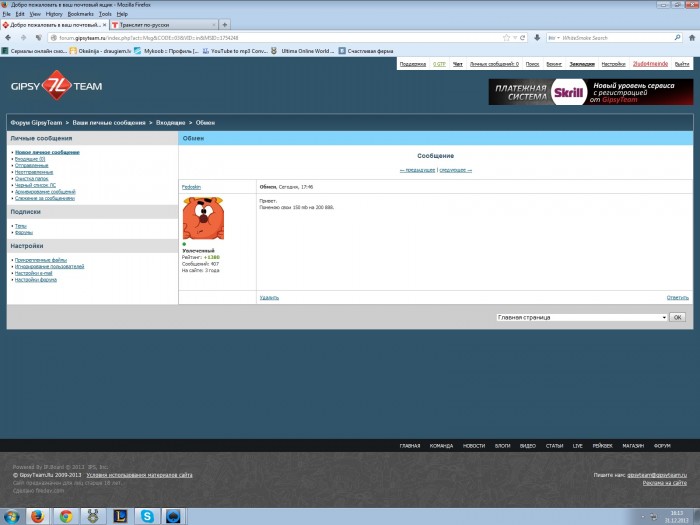Open the History menu
Image resolution: width=700 pixels, height=525 pixels.
click(x=54, y=14)
